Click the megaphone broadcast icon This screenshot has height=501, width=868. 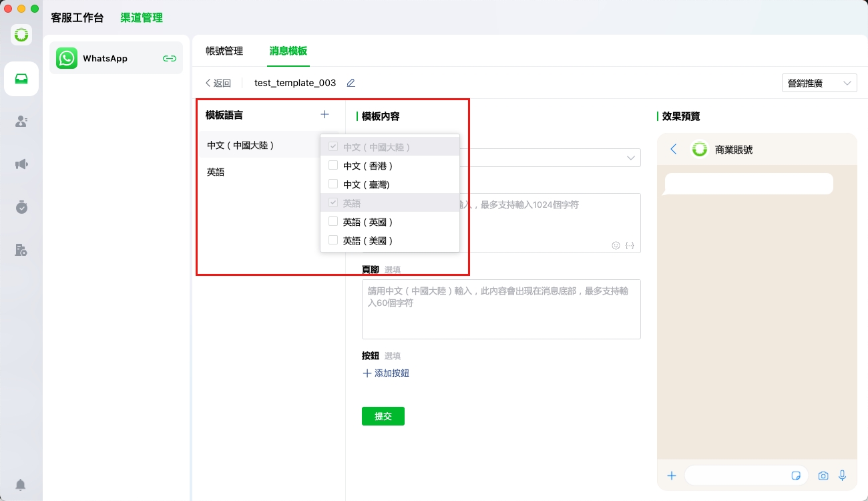(x=21, y=164)
